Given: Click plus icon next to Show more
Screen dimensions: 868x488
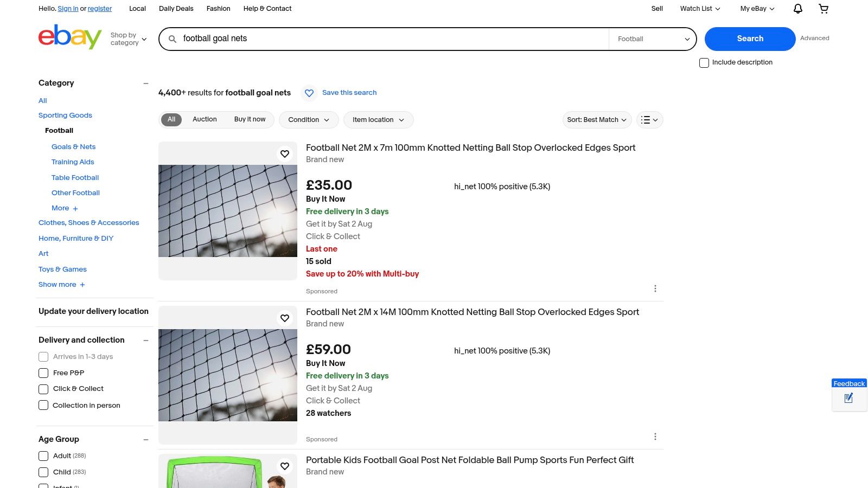Looking at the screenshot, I should tap(82, 285).
